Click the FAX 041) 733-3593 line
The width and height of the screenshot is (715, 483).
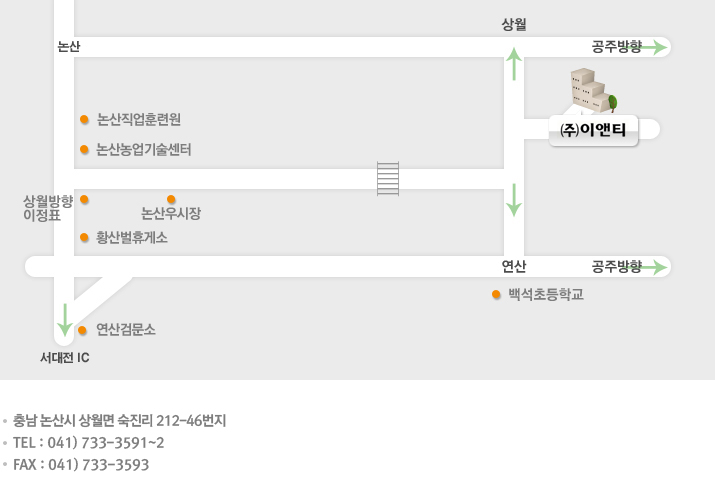coord(81,465)
